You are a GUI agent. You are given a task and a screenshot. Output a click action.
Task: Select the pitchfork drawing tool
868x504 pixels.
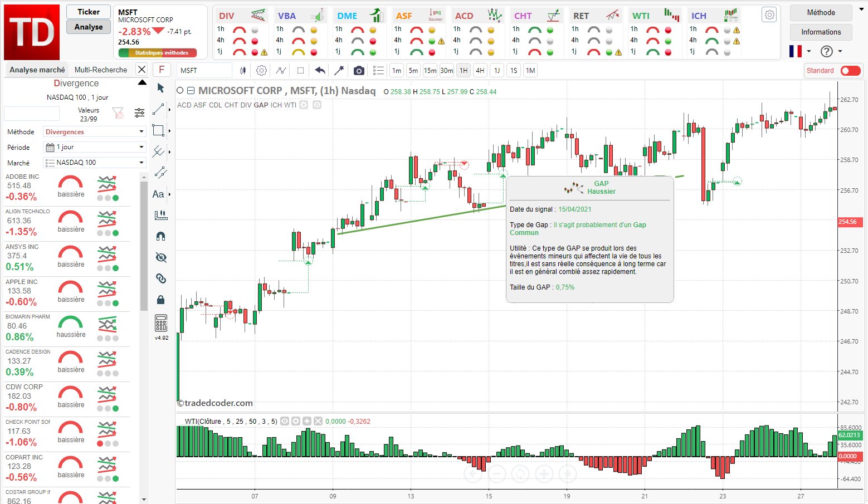pos(158,151)
